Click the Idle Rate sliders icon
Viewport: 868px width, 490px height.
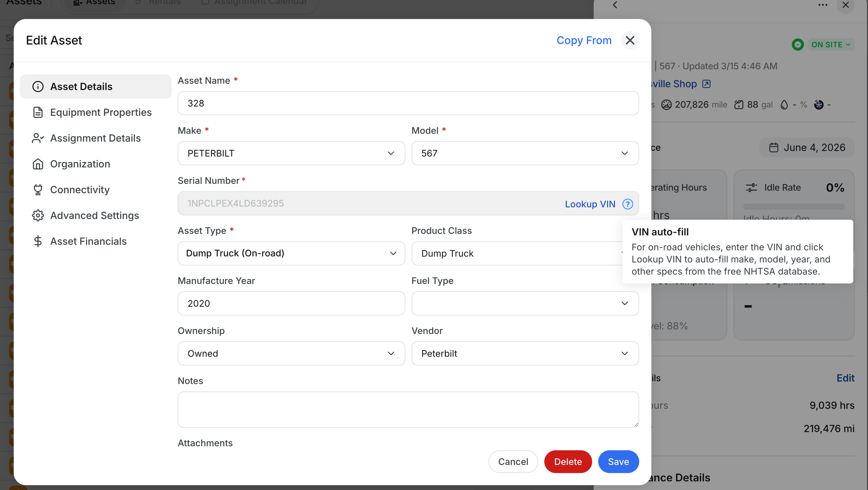coord(751,188)
